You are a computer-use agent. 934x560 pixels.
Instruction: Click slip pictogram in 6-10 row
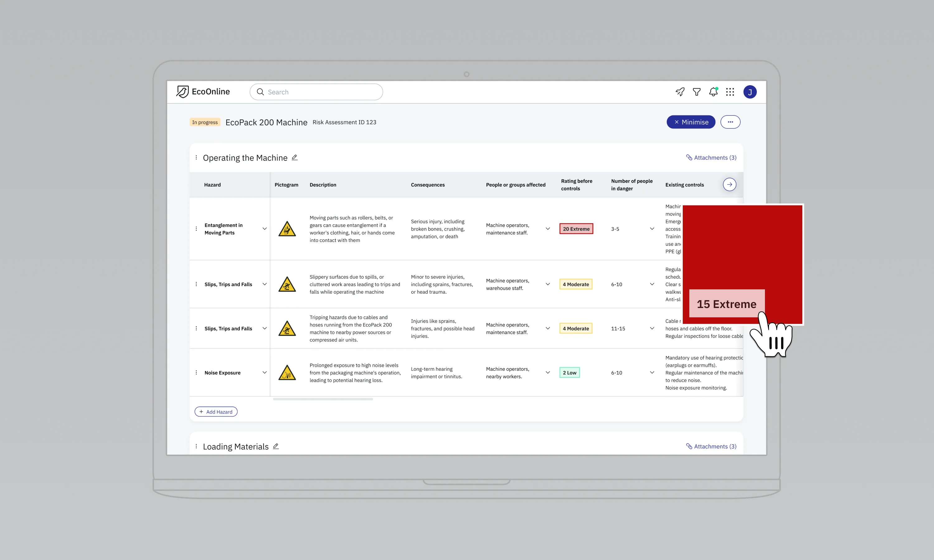tap(287, 284)
